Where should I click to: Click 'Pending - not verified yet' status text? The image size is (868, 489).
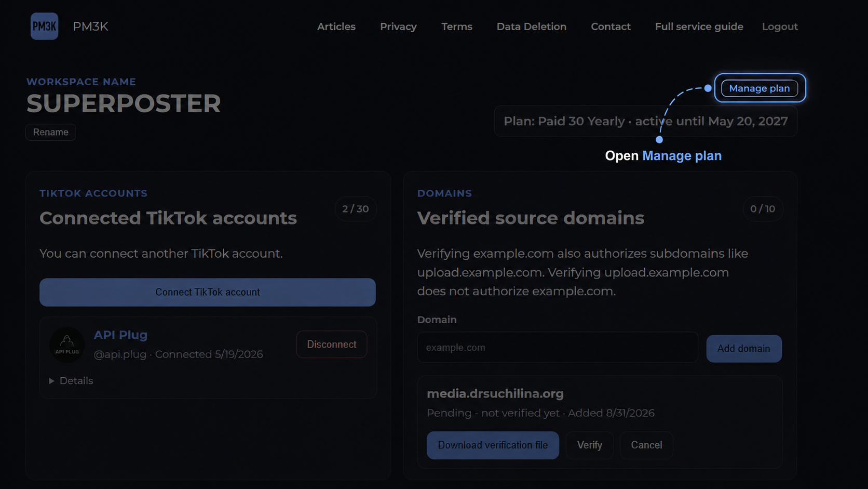(493, 413)
